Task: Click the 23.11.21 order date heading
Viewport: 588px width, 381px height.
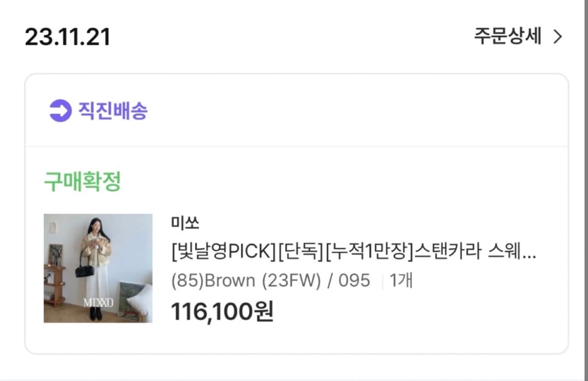Action: pos(67,37)
